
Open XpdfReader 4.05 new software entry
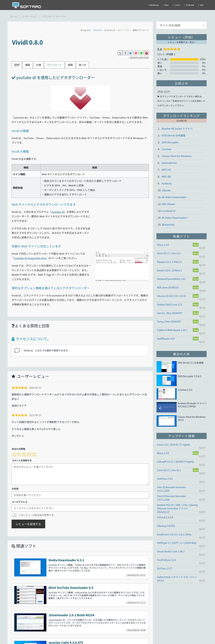coord(166,339)
